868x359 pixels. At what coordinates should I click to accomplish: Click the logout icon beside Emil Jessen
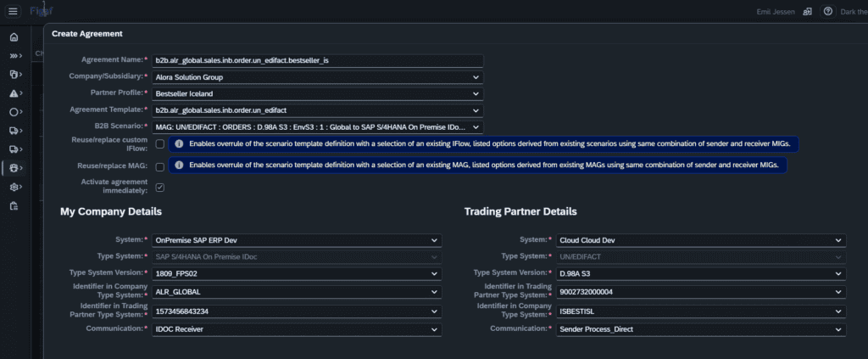(x=807, y=12)
